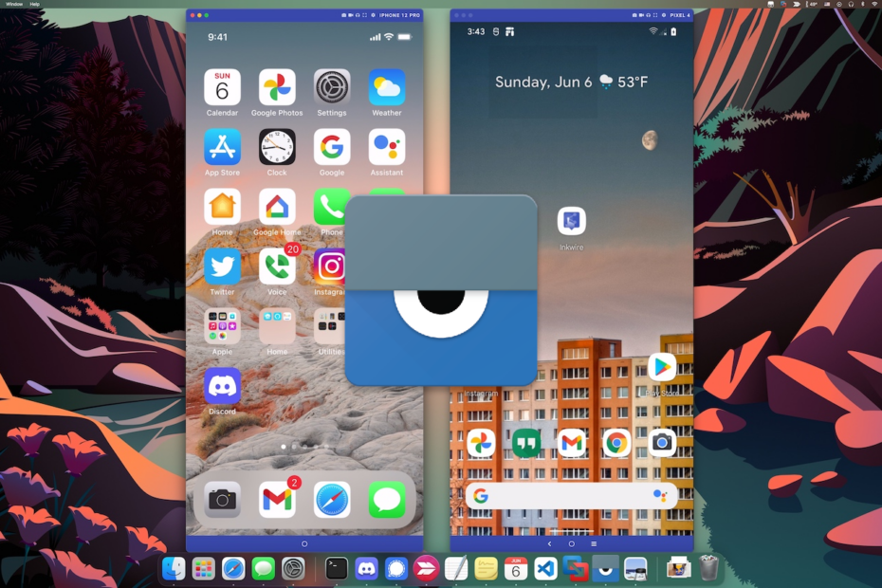This screenshot has width=882, height=588.
Task: Launch the Weather app on the iPhone
Action: 386,87
